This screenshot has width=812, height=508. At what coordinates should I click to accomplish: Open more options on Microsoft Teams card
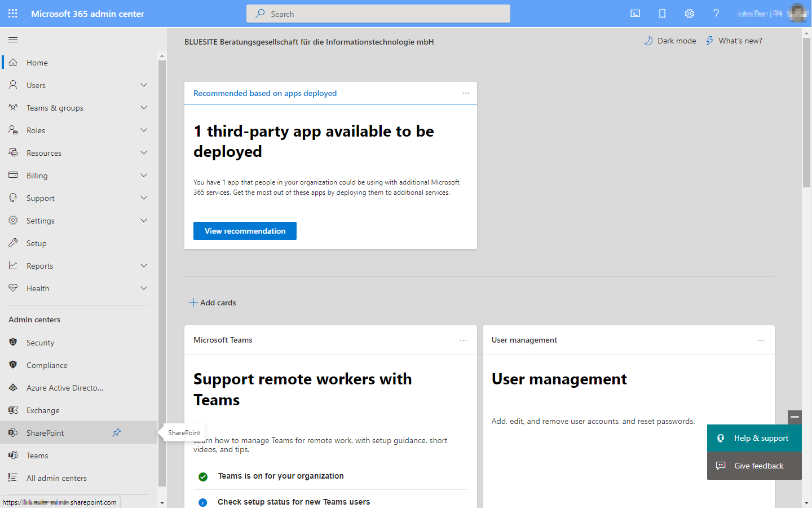click(464, 340)
